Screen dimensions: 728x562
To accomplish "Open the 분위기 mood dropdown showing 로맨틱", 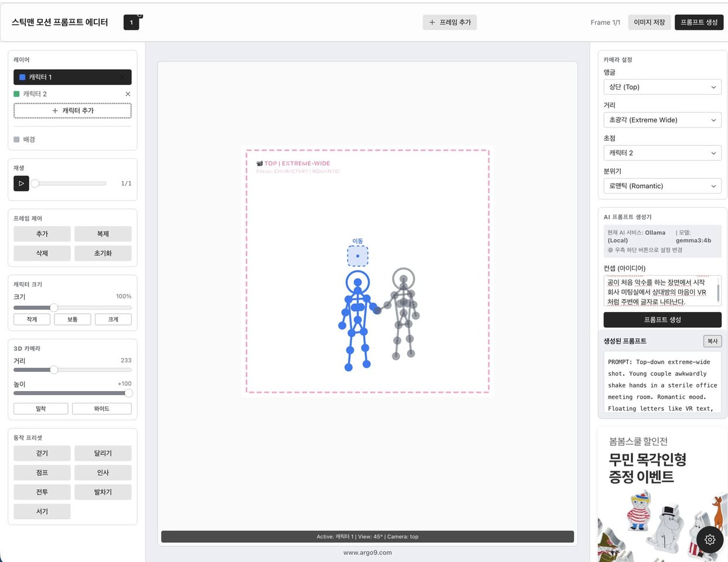I will pyautogui.click(x=662, y=186).
